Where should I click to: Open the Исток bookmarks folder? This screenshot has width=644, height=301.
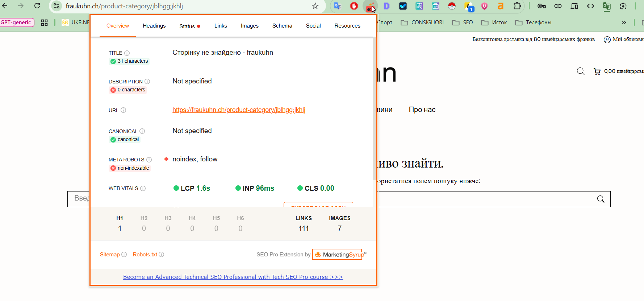[494, 22]
